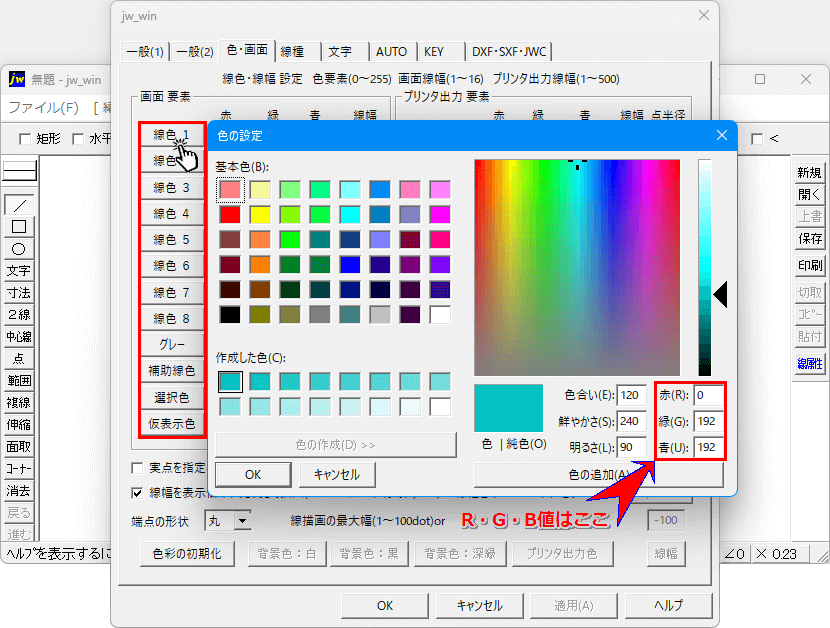The image size is (830, 628).
Task: Click the jw app icon in title bar
Action: 16,79
